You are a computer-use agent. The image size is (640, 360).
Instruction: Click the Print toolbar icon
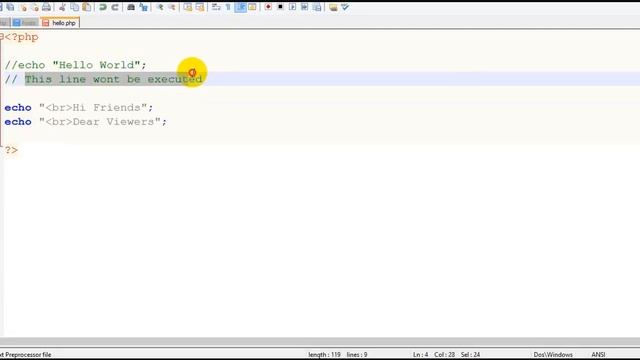pyautogui.click(x=47, y=7)
